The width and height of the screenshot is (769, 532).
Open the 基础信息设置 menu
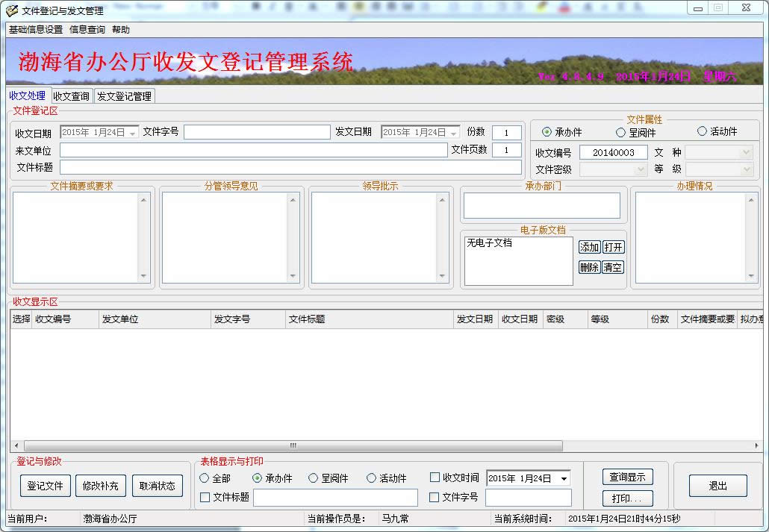36,30
